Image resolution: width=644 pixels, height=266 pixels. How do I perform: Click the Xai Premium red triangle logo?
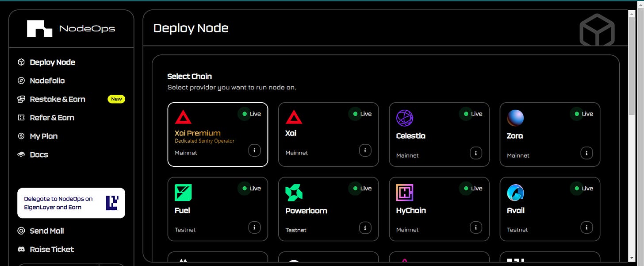coord(183,117)
